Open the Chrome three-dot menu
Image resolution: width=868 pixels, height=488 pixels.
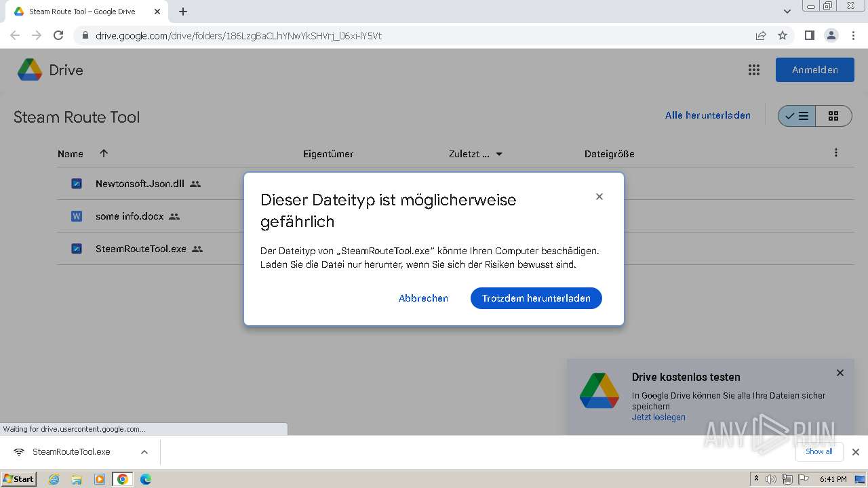(x=853, y=35)
